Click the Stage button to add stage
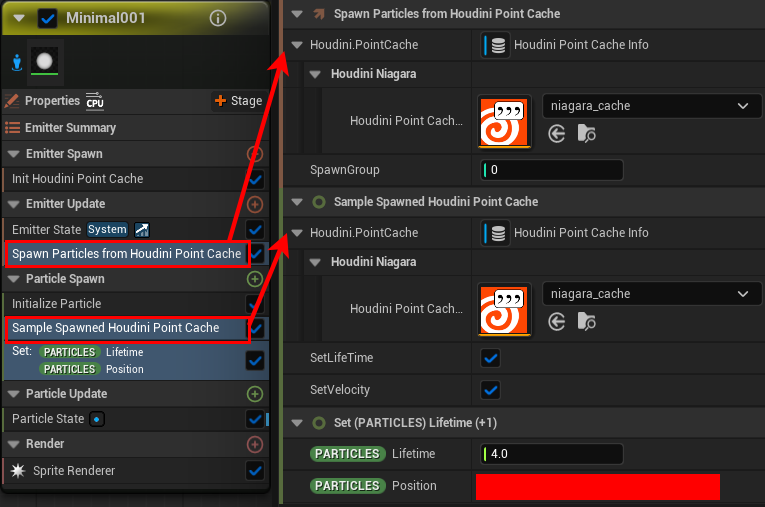The image size is (765, 507). coord(238,101)
